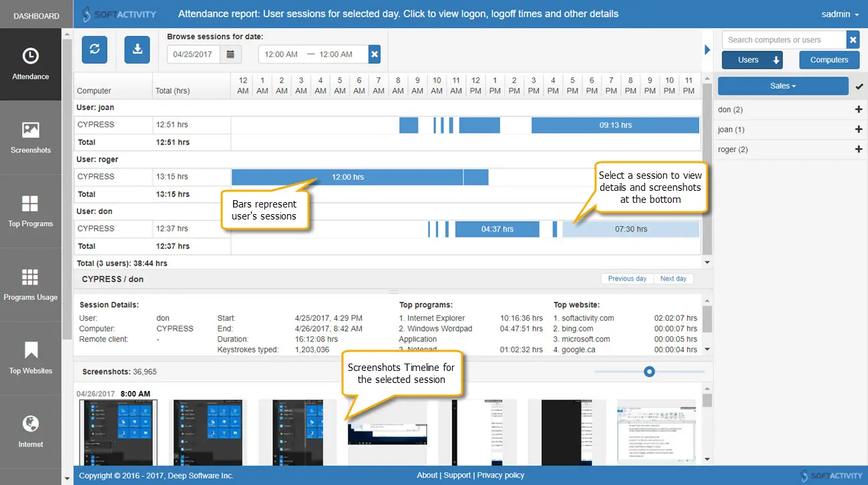Open the Top Websites sidebar section
The height and width of the screenshot is (485, 868).
(x=31, y=358)
